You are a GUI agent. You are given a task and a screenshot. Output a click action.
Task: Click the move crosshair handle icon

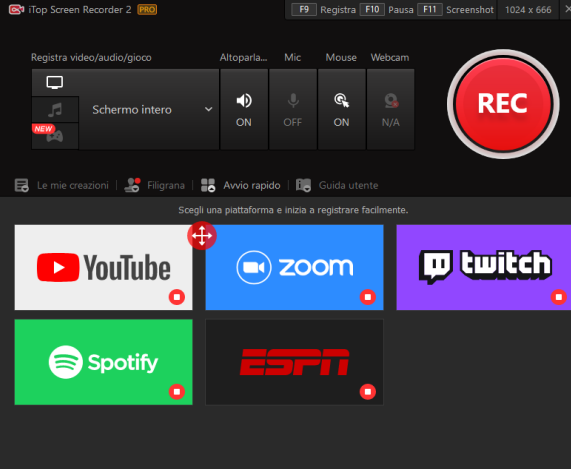pos(202,236)
